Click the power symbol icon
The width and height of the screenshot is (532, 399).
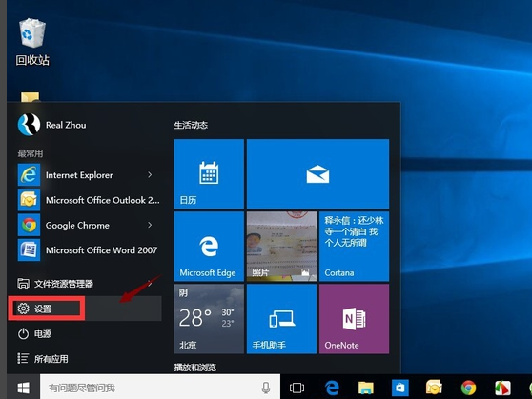point(23,334)
